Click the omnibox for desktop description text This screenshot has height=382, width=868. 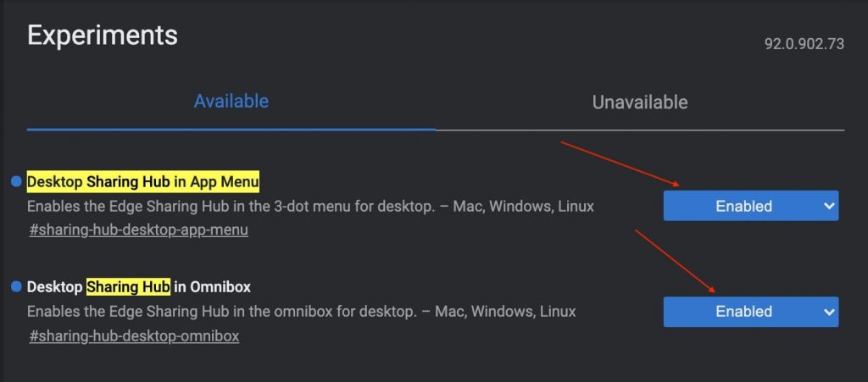(301, 312)
